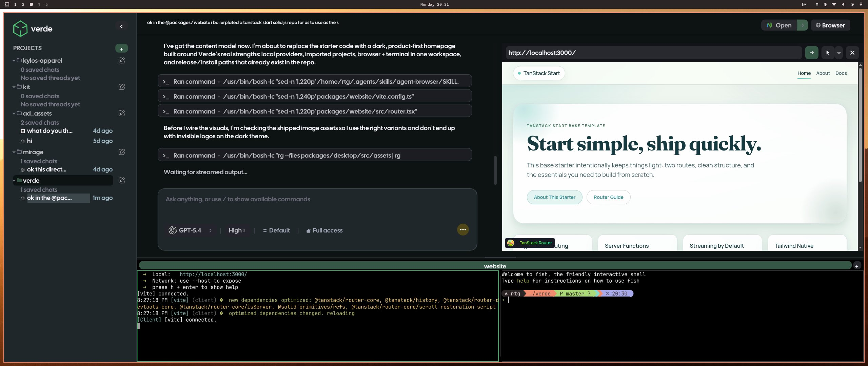Expand the router.tsx Ran command entry
Image resolution: width=868 pixels, height=366 pixels.
click(x=315, y=111)
